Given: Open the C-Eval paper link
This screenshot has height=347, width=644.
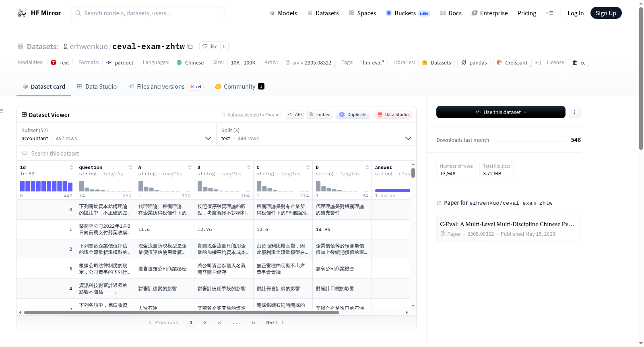Looking at the screenshot, I should 508,229.
